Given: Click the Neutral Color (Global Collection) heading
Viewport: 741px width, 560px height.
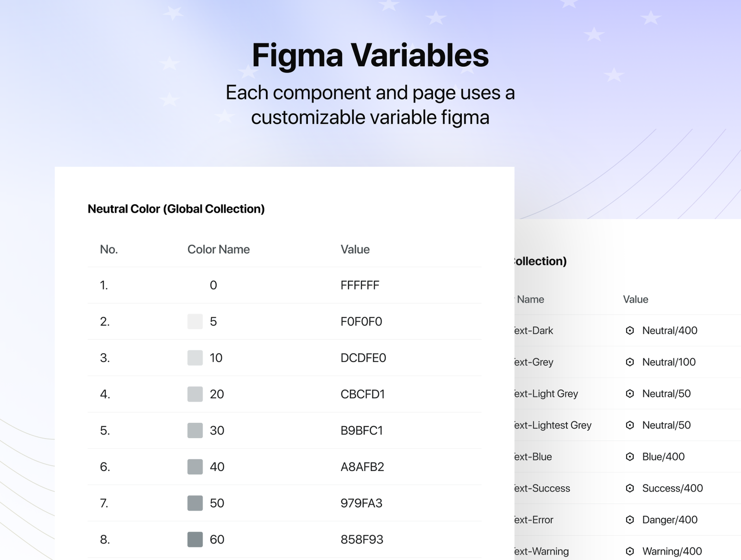Looking at the screenshot, I should (x=176, y=209).
